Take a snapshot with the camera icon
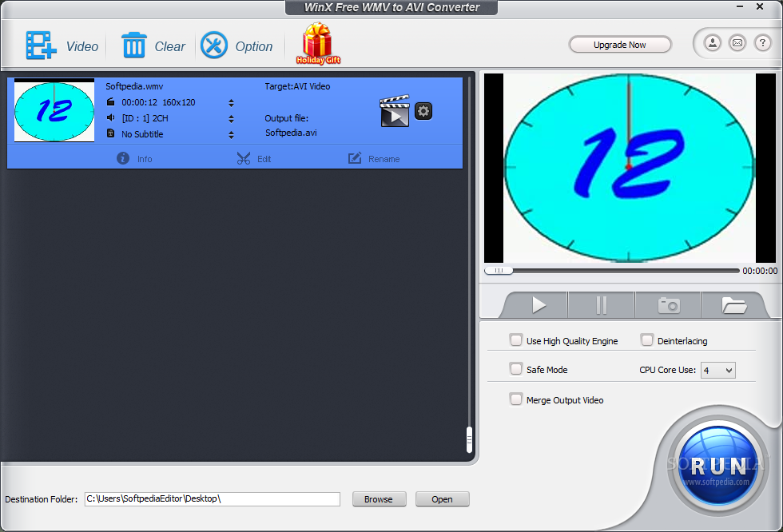The height and width of the screenshot is (532, 783). coord(669,305)
